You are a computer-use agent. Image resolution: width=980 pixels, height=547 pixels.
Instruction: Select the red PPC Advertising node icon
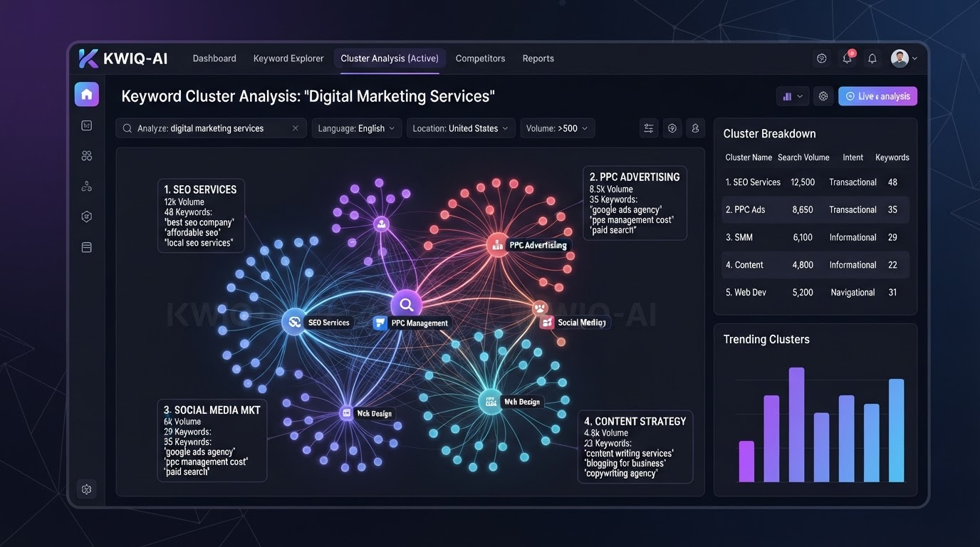[x=498, y=245]
